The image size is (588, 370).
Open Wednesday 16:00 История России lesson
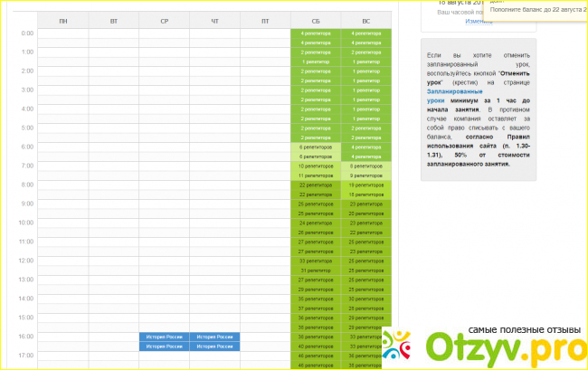pos(164,337)
